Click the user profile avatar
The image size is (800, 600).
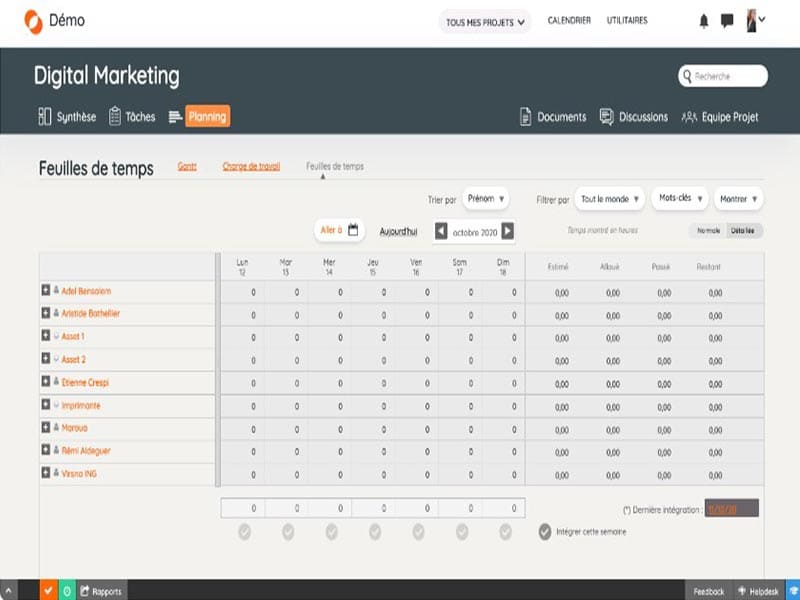click(x=753, y=21)
